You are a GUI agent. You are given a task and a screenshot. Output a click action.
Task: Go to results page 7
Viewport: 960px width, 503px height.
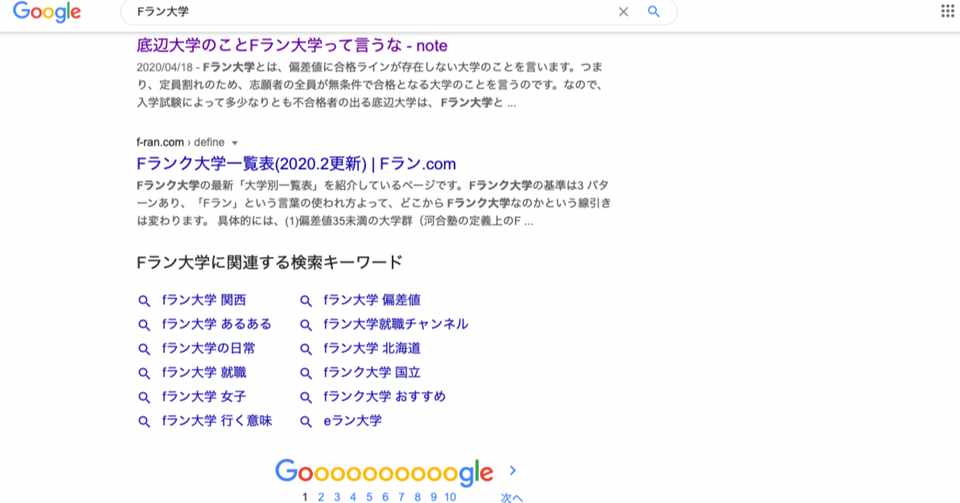402,497
